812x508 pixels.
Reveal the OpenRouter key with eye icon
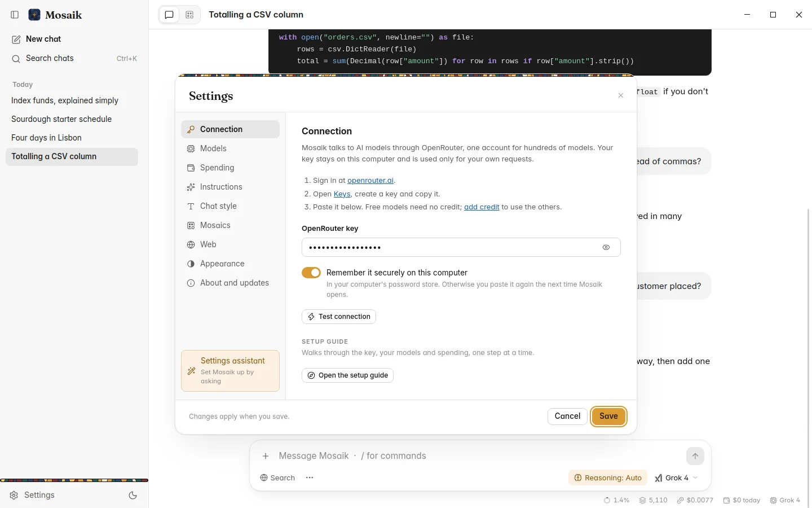(x=606, y=247)
